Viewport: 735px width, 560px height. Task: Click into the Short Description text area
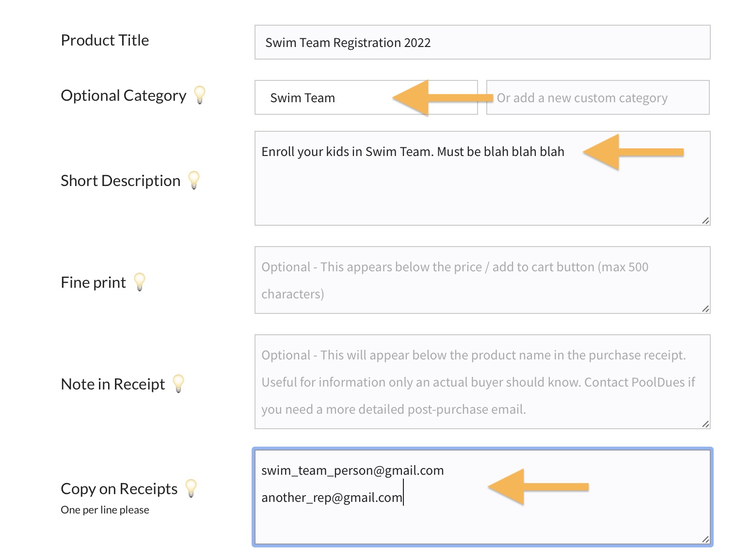pyautogui.click(x=482, y=189)
